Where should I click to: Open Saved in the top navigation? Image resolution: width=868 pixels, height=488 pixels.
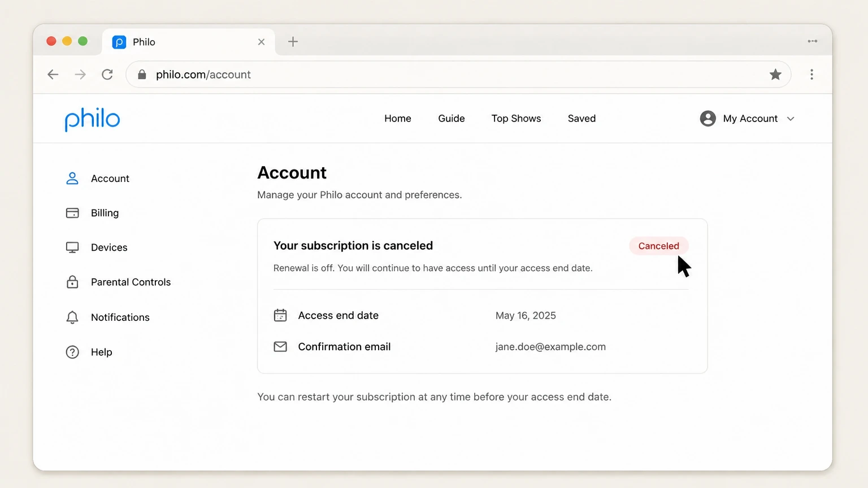(x=581, y=119)
